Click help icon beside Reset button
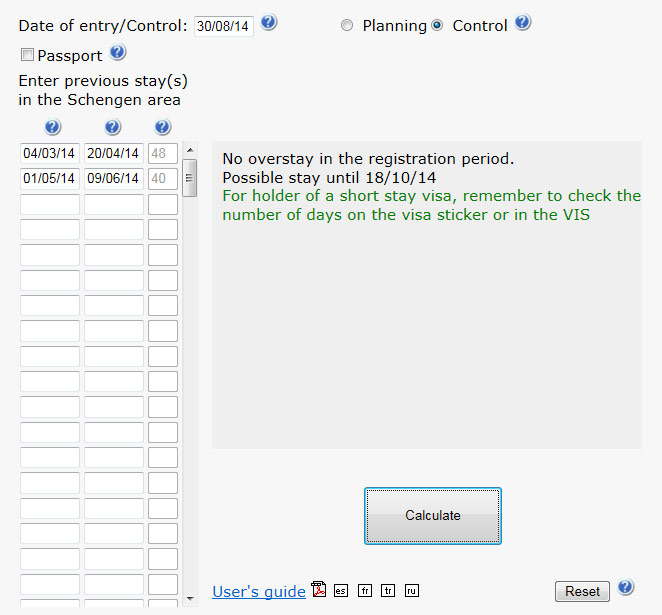 pos(625,587)
